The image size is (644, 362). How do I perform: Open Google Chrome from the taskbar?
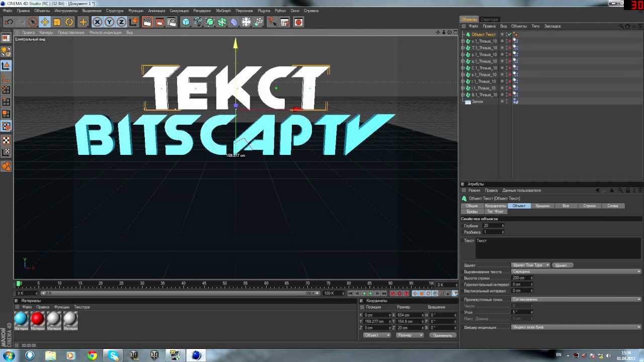point(92,355)
